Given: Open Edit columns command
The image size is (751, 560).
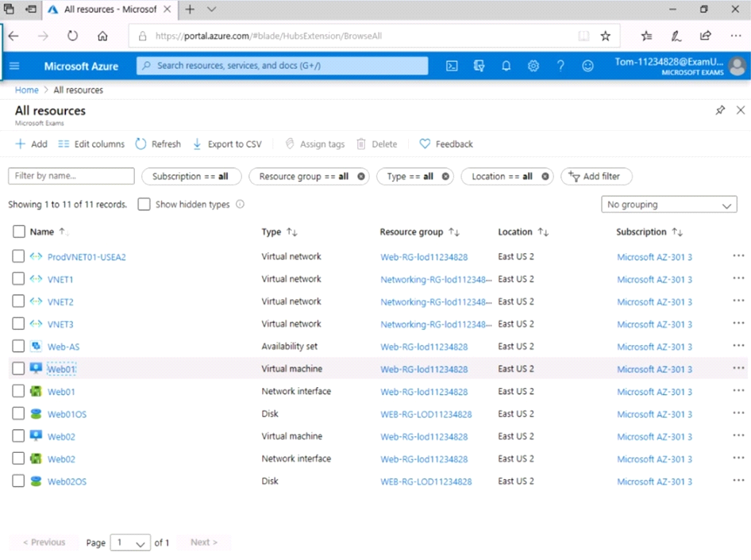Looking at the screenshot, I should click(91, 144).
